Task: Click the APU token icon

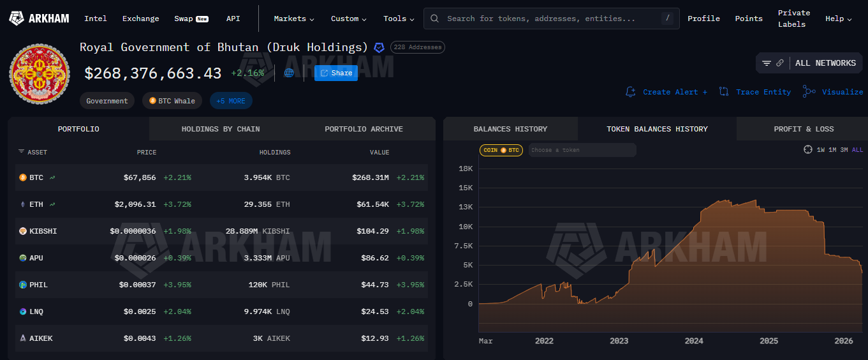Action: [22, 258]
